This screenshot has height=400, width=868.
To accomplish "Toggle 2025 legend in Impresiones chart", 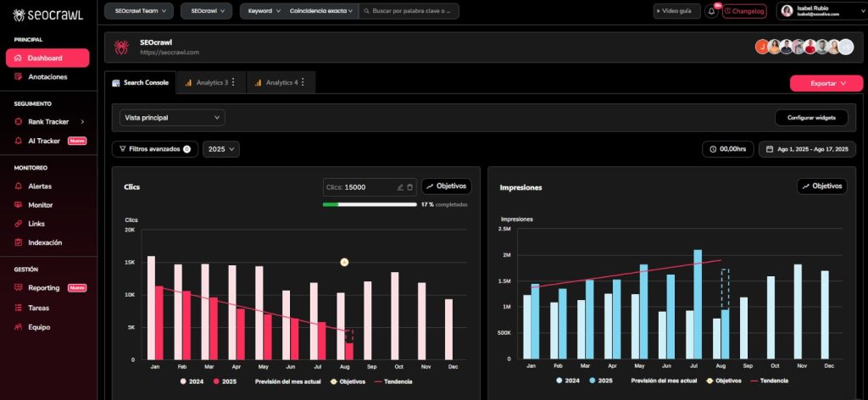I will pyautogui.click(x=601, y=381).
